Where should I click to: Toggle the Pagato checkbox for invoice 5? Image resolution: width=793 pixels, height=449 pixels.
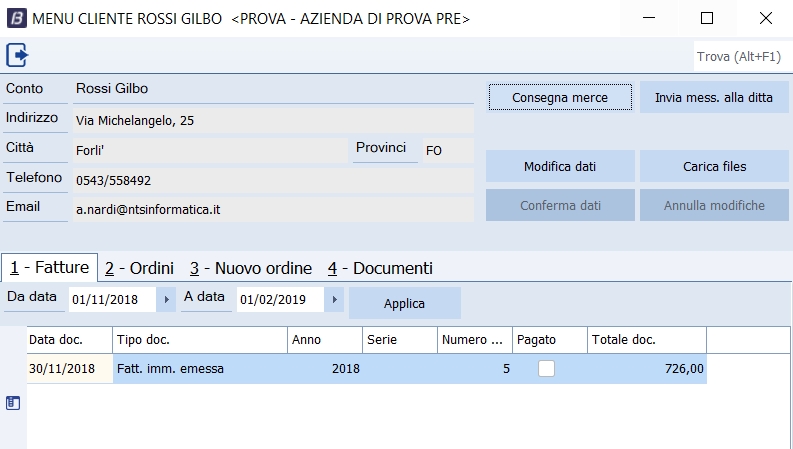pyautogui.click(x=546, y=368)
